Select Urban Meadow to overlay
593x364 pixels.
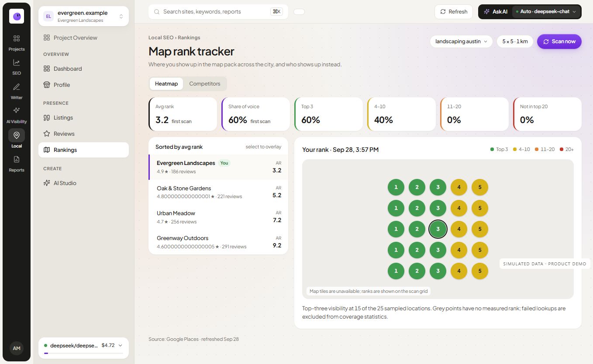coord(218,217)
